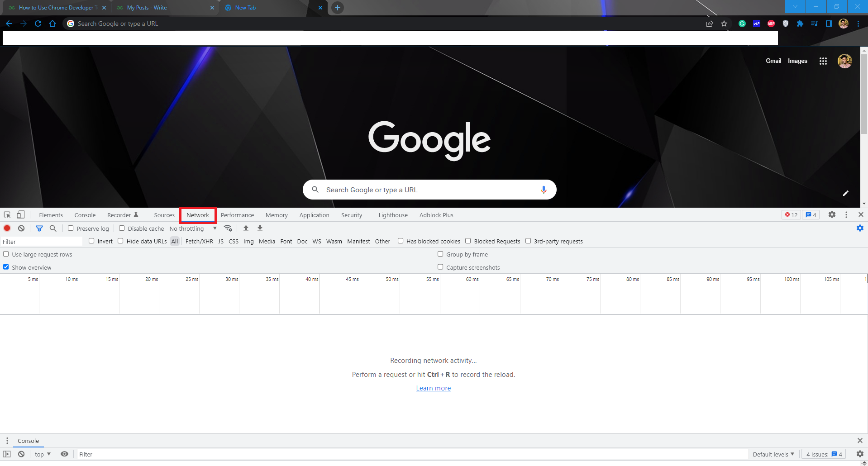Check Hide data URLs

pos(120,241)
